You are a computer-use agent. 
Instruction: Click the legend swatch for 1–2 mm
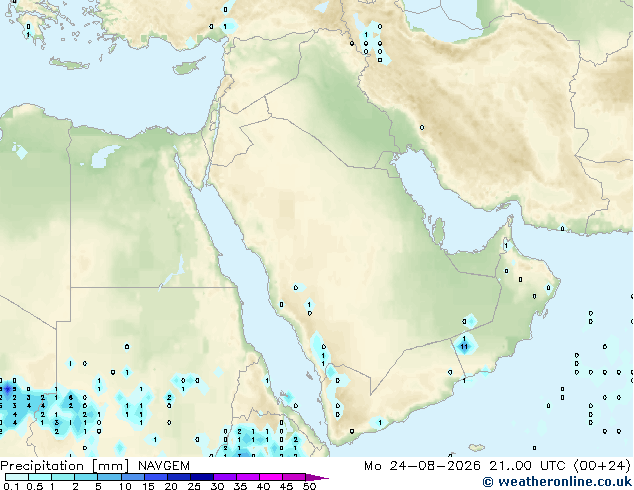point(63,477)
